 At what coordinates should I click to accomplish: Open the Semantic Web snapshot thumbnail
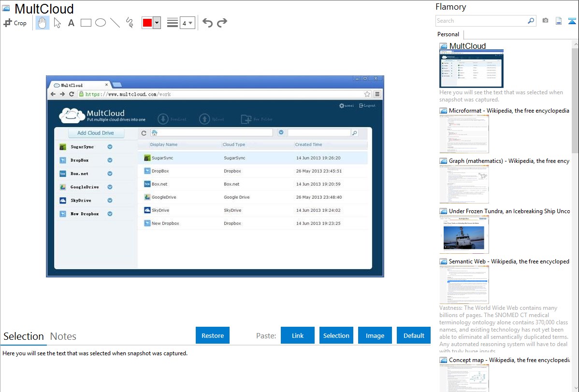click(x=464, y=284)
